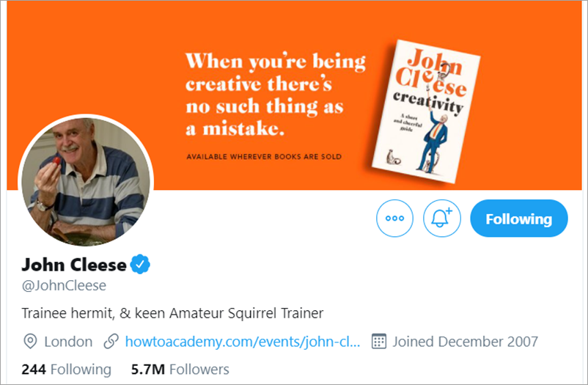This screenshot has height=385, width=588.
Task: Click the Creativity book cover in the banner
Action: [425, 111]
